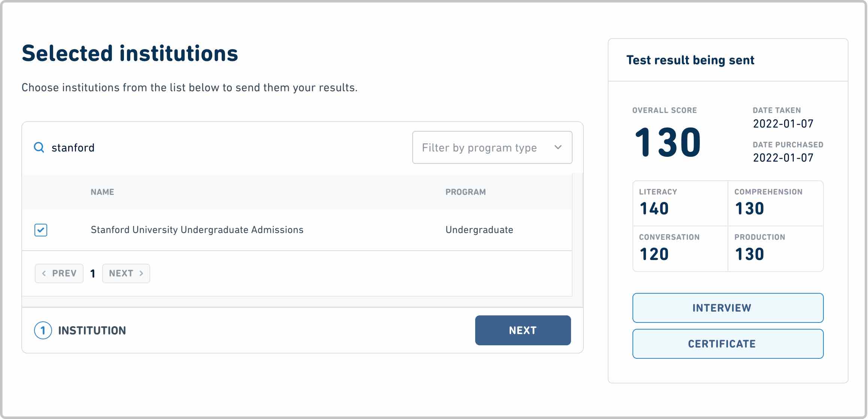Click the PREV pagination arrow icon
Screen dimensions: 868x419
click(44, 273)
